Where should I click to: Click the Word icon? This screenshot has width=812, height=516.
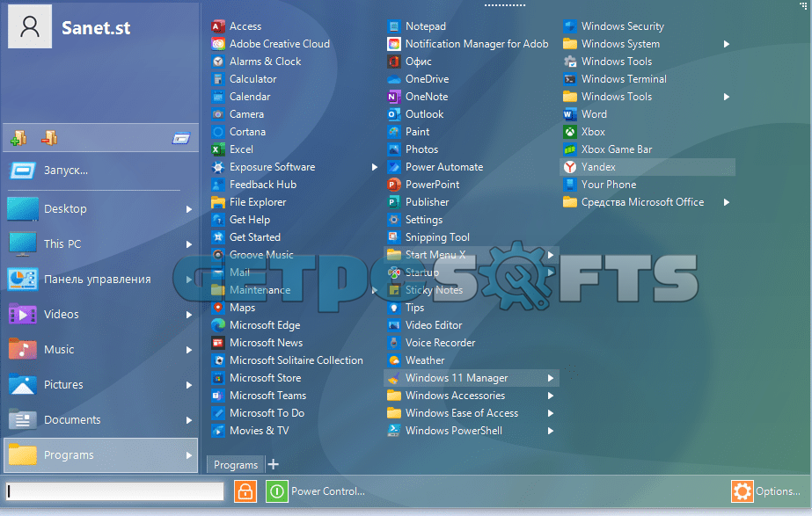pyautogui.click(x=570, y=114)
